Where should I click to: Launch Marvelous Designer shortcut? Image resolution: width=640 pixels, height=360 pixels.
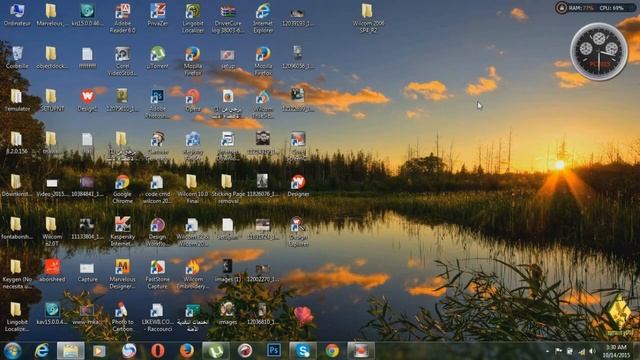(122, 274)
